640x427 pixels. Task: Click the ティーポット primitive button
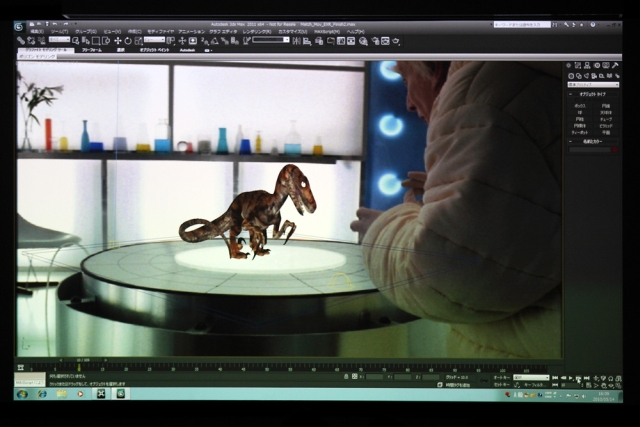[x=580, y=133]
